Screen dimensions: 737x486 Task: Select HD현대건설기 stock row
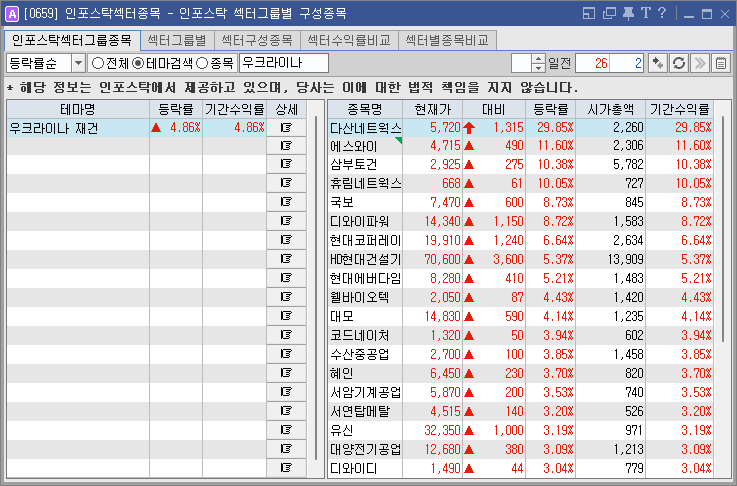pyautogui.click(x=520, y=259)
